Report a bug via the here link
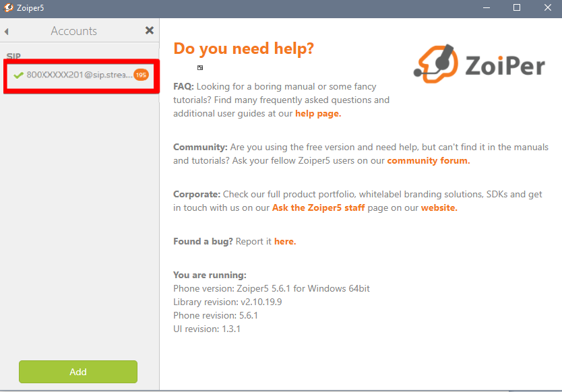The width and height of the screenshot is (562, 392). 284,241
